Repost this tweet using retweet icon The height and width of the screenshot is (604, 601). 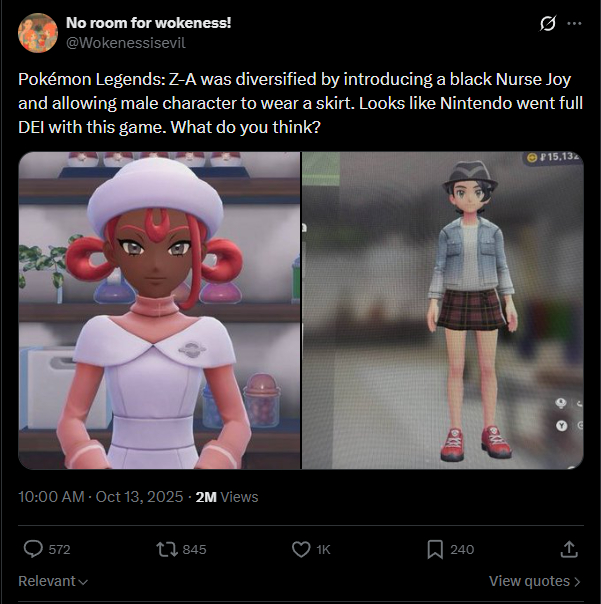click(167, 549)
